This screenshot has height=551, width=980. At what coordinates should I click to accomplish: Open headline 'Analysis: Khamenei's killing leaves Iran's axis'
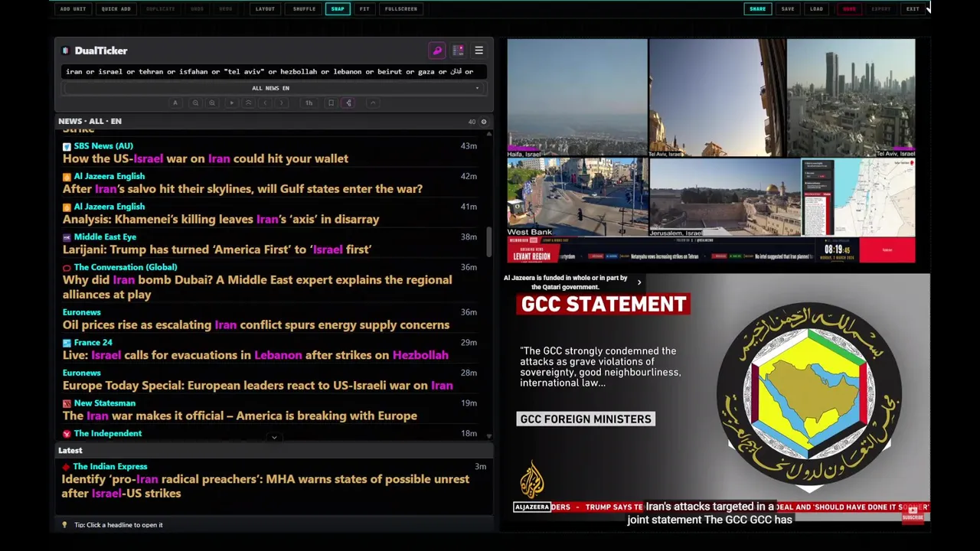coord(220,219)
